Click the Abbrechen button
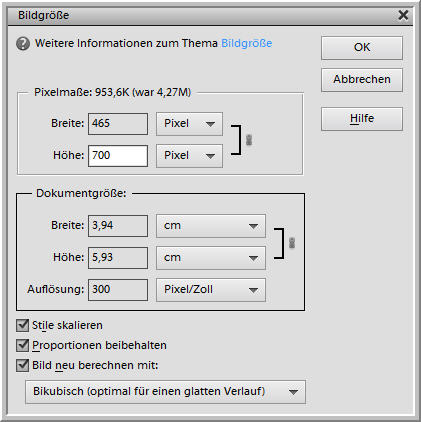The height and width of the screenshot is (422, 421). coord(362,80)
